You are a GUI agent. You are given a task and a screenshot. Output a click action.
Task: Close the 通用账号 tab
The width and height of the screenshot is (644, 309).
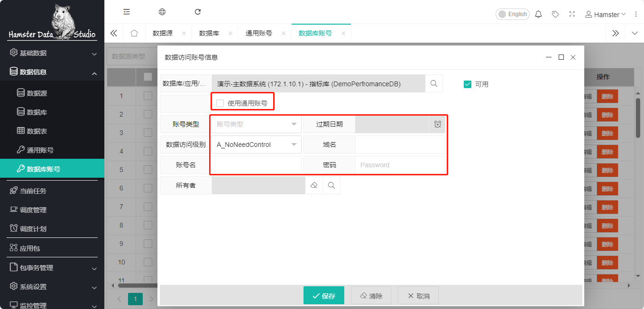click(x=284, y=34)
